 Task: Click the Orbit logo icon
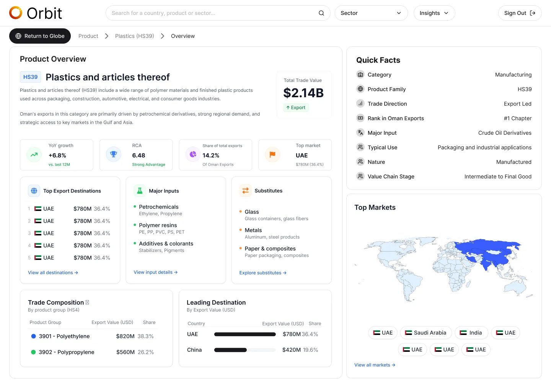16,13
